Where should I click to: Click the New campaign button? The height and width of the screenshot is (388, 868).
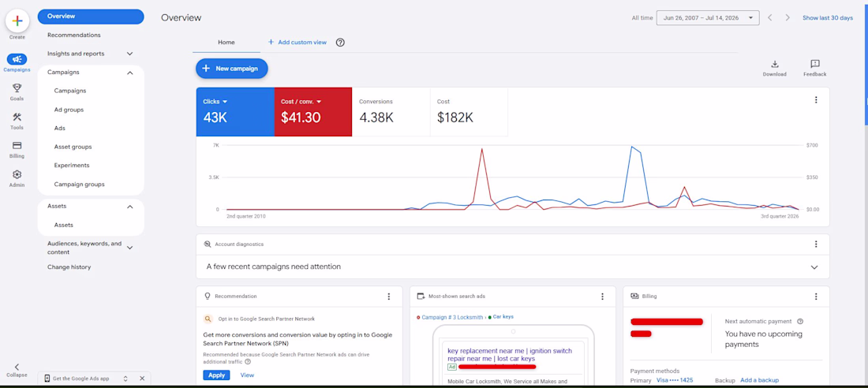point(231,69)
